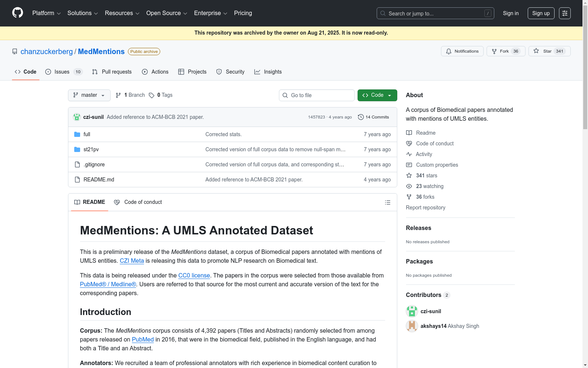This screenshot has height=368, width=588.
Task: Open the Corrected stats. commit message
Action: [223, 134]
